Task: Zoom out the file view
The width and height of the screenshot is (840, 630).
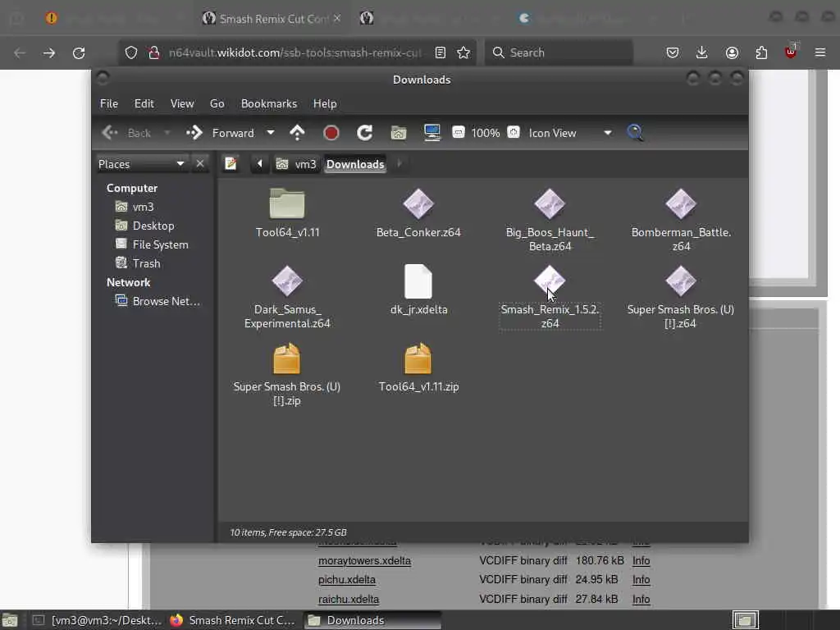Action: [459, 132]
